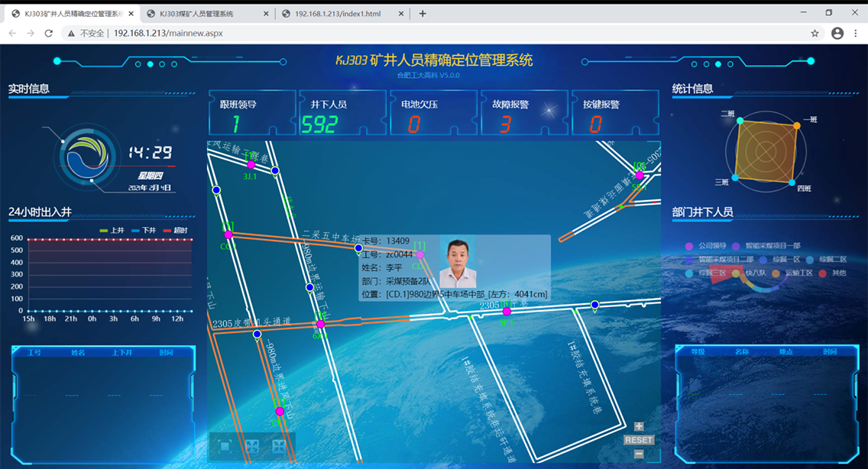Click the first frame icon in map toolbar
Viewport: 868px width, 469px height.
coord(225,446)
